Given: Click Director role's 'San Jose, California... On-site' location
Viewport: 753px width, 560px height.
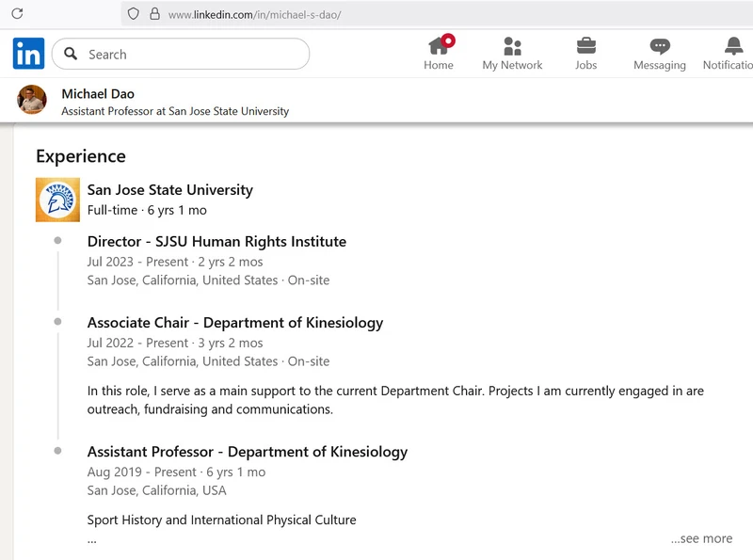Looking at the screenshot, I should [208, 280].
